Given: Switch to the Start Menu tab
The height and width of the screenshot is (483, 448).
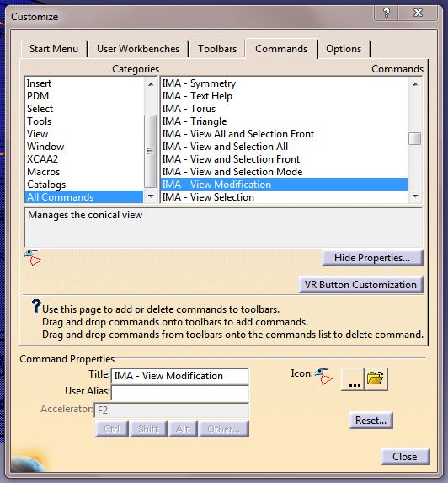Looking at the screenshot, I should [x=54, y=49].
